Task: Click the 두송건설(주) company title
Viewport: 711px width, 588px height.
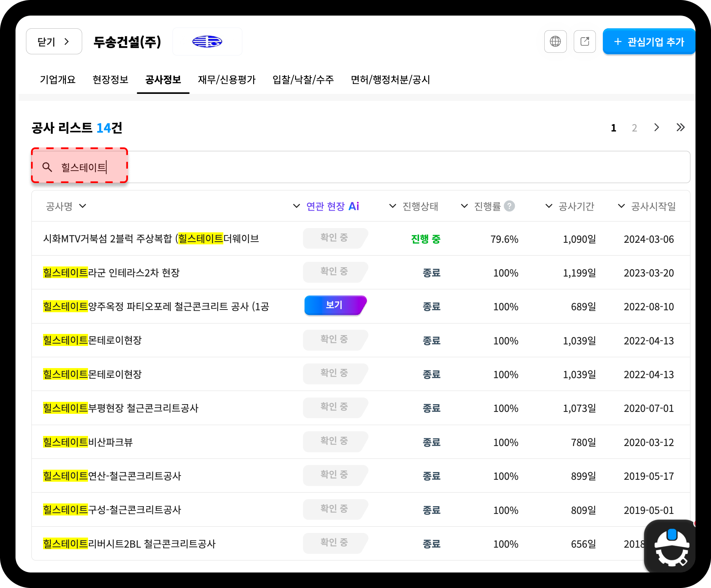Action: coord(127,42)
